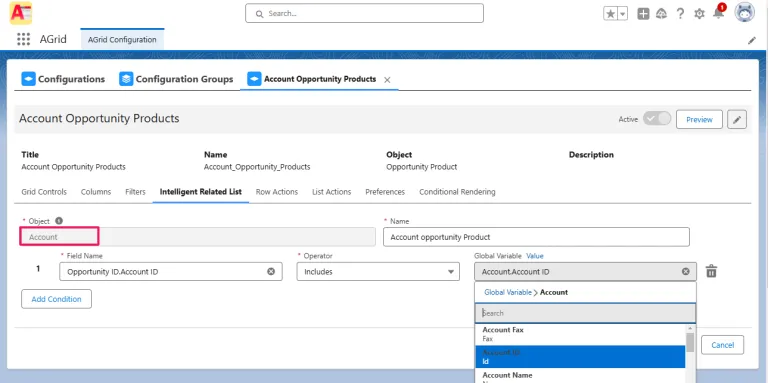Open the Global Actions plus icon
The image size is (768, 383).
643,14
